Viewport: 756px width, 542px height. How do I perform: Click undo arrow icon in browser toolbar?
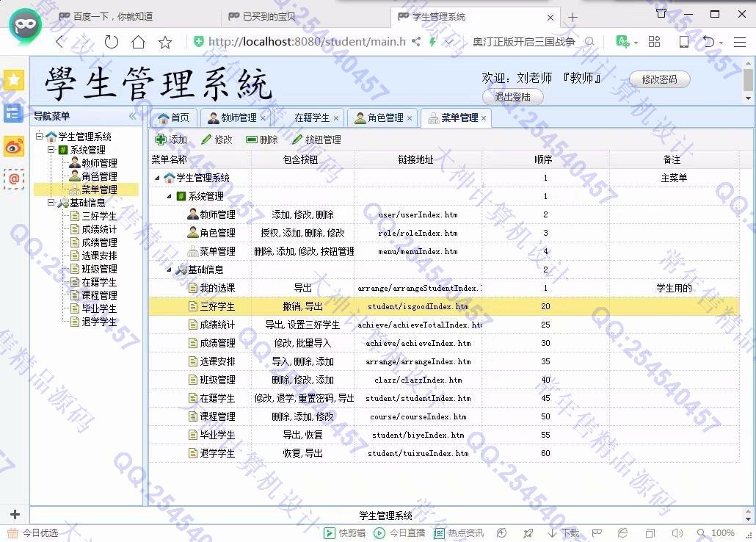(x=708, y=42)
